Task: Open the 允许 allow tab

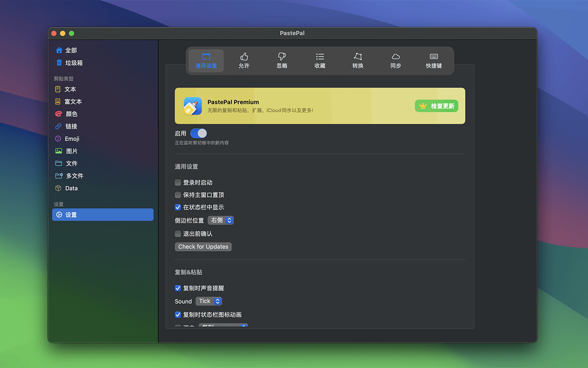Action: point(244,61)
